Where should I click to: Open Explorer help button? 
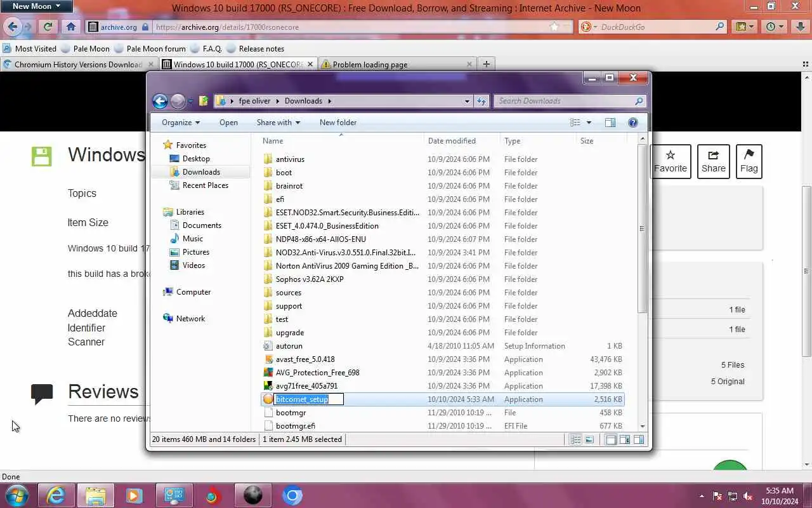(x=632, y=123)
